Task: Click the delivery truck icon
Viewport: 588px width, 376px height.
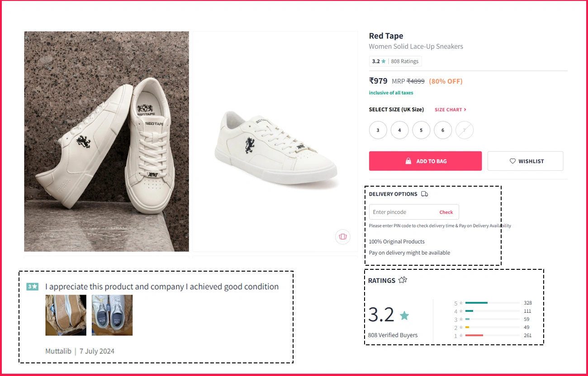Action: point(424,194)
